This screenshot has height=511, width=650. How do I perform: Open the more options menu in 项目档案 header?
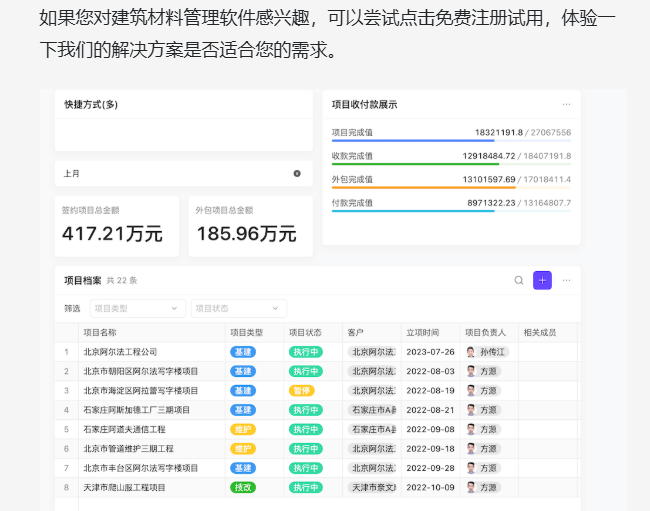coord(566,281)
